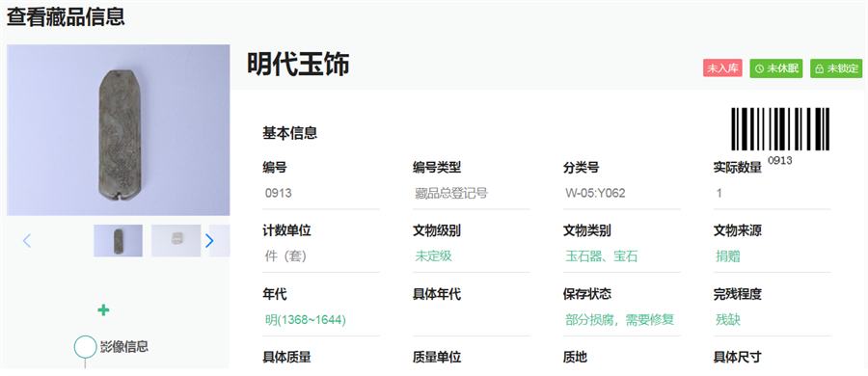Image resolution: width=868 pixels, height=376 pixels.
Task: Click the 未锁定 green status button
Action: pos(836,68)
